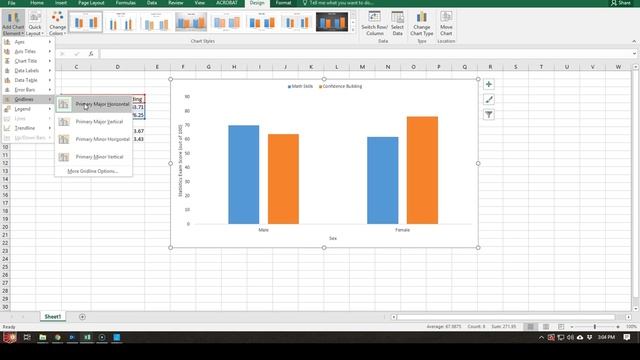This screenshot has height=360, width=640.
Task: Collapse the ribbon with the caret
Action: coord(634,41)
